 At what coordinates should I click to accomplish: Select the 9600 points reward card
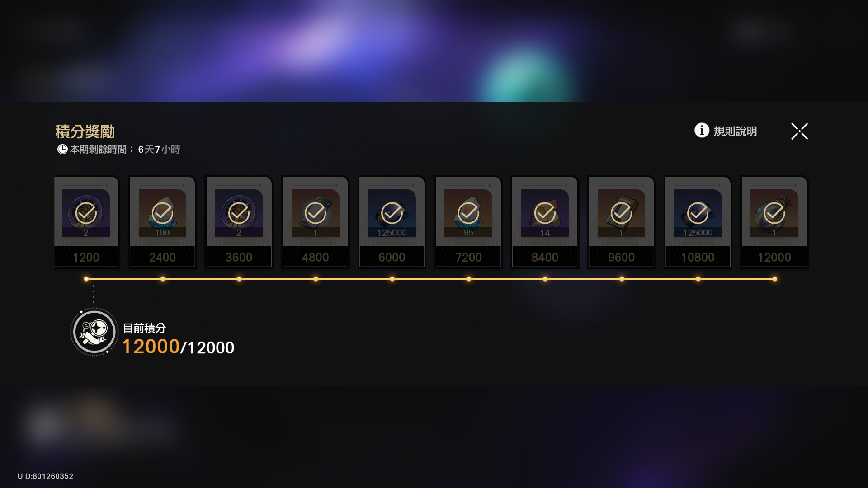tap(621, 222)
